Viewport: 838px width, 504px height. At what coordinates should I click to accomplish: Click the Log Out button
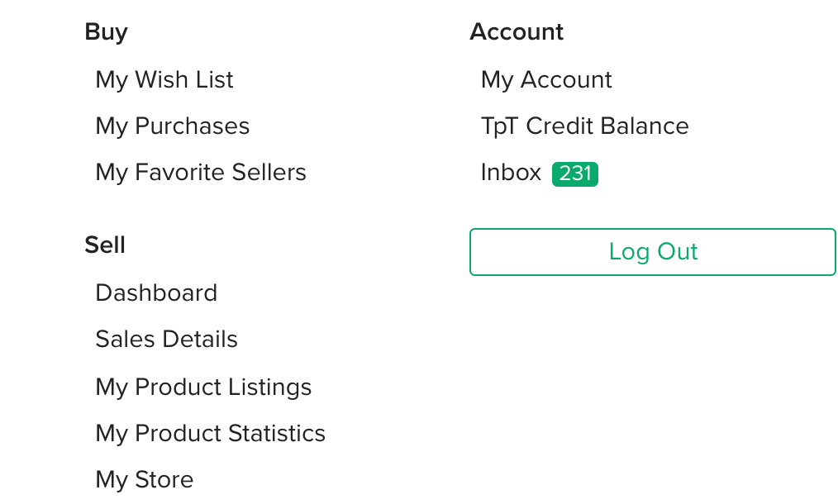tap(653, 251)
